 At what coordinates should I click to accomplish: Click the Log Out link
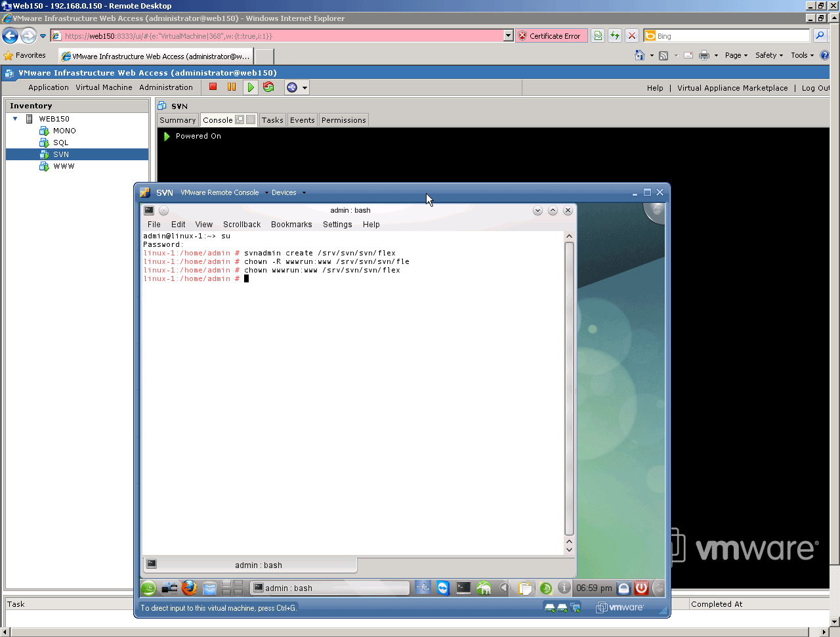tap(816, 88)
